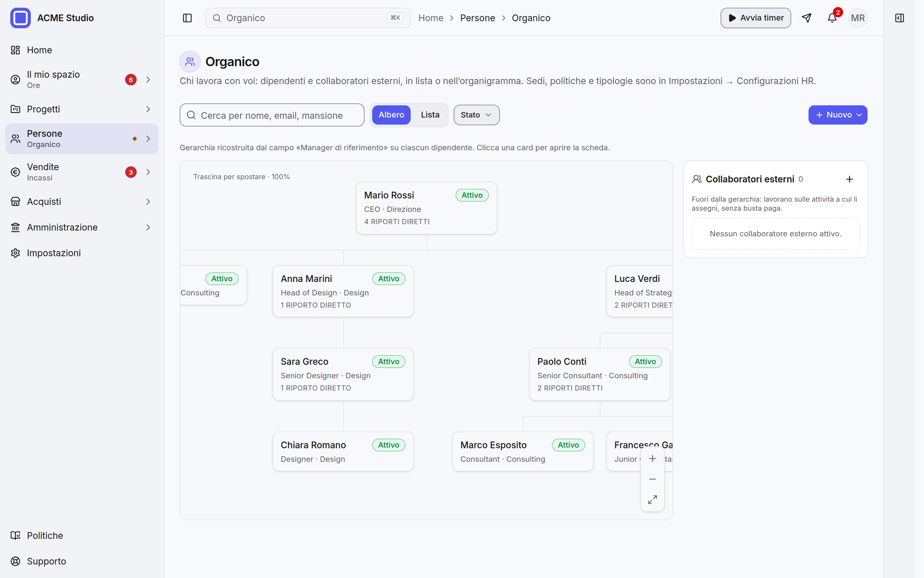Click the Collaboratori esterni heading
924x578 pixels.
749,179
